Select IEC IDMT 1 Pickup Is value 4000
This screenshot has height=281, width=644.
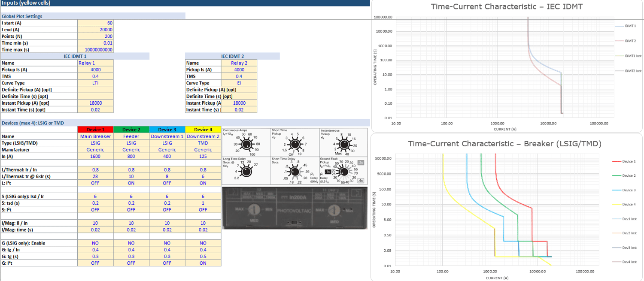point(95,69)
